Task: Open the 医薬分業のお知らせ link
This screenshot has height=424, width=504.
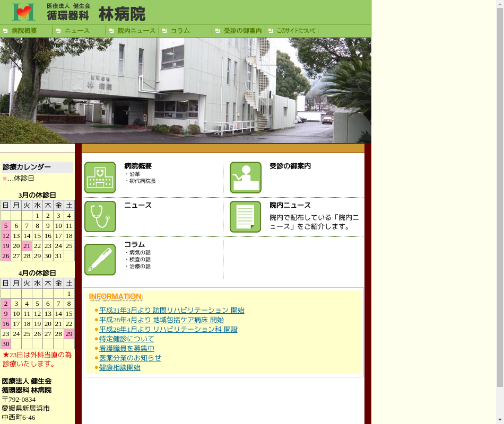Action: point(130,358)
